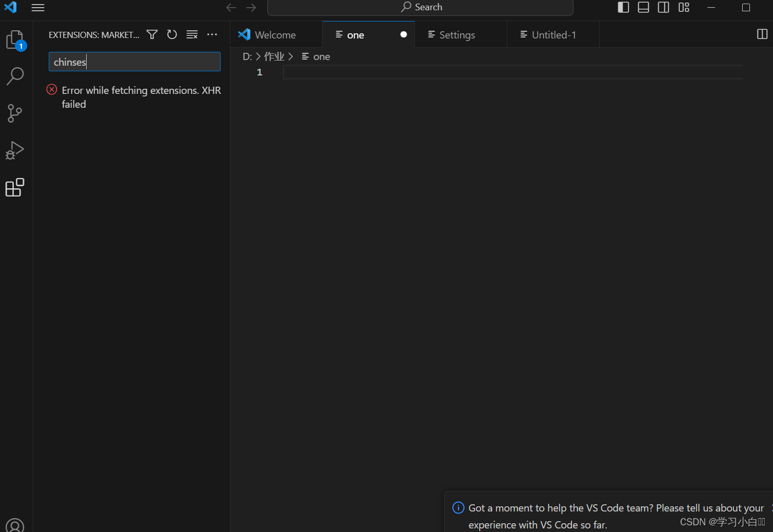Click the extensions search input box
This screenshot has width=773, height=532.
pyautogui.click(x=134, y=62)
